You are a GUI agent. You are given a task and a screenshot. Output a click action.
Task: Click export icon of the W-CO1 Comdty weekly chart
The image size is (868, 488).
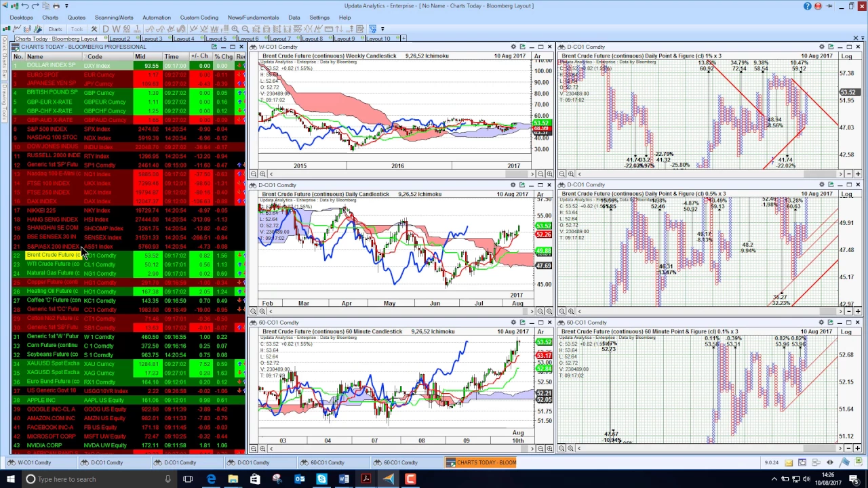coord(522,47)
